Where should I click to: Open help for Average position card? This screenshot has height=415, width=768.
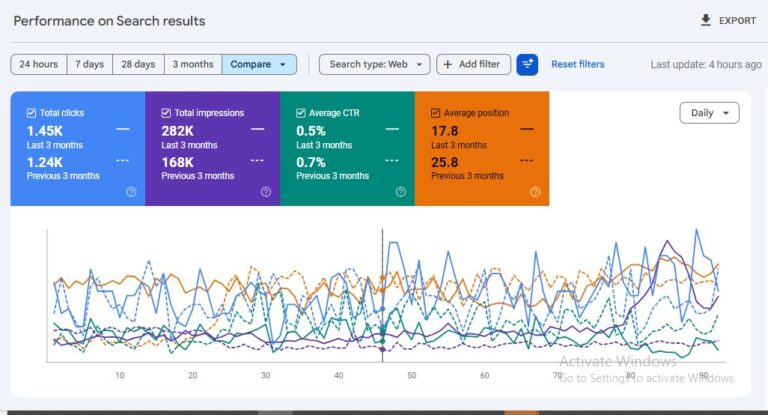[535, 192]
